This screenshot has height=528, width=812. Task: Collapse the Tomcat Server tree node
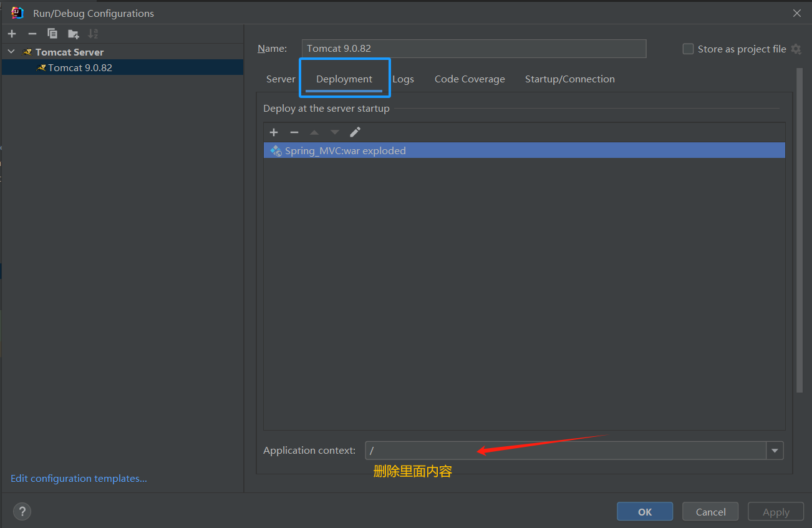[11, 52]
